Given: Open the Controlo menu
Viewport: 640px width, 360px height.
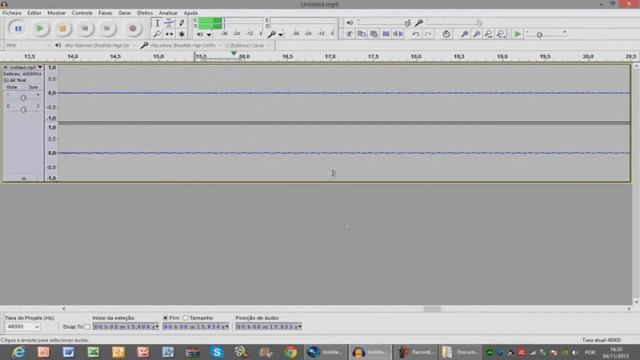Looking at the screenshot, I should click(x=82, y=13).
